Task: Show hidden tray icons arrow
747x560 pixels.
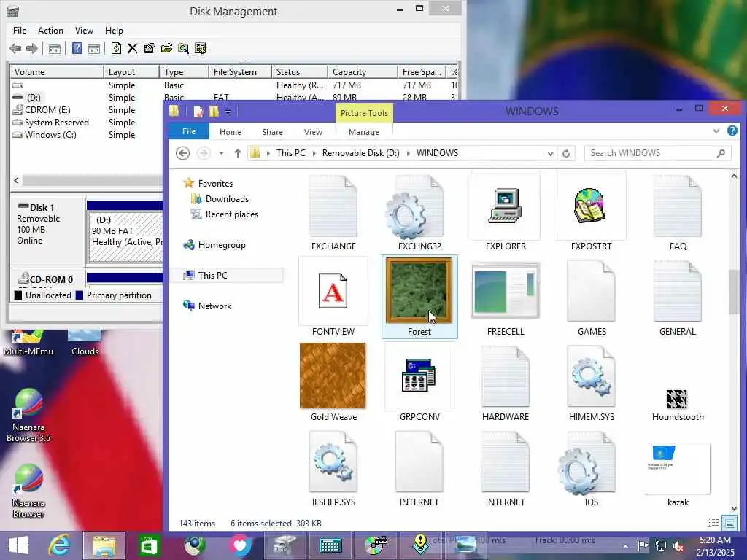Action: click(x=626, y=546)
